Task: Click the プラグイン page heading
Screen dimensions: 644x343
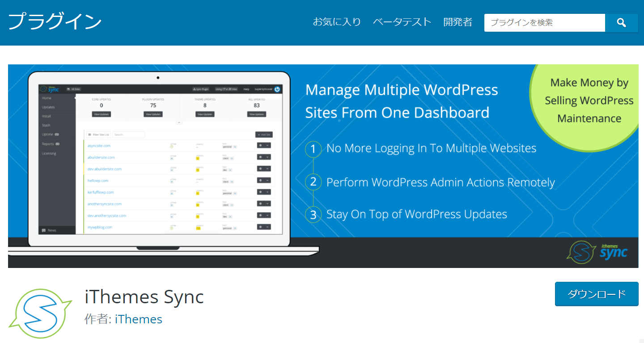Action: [55, 21]
